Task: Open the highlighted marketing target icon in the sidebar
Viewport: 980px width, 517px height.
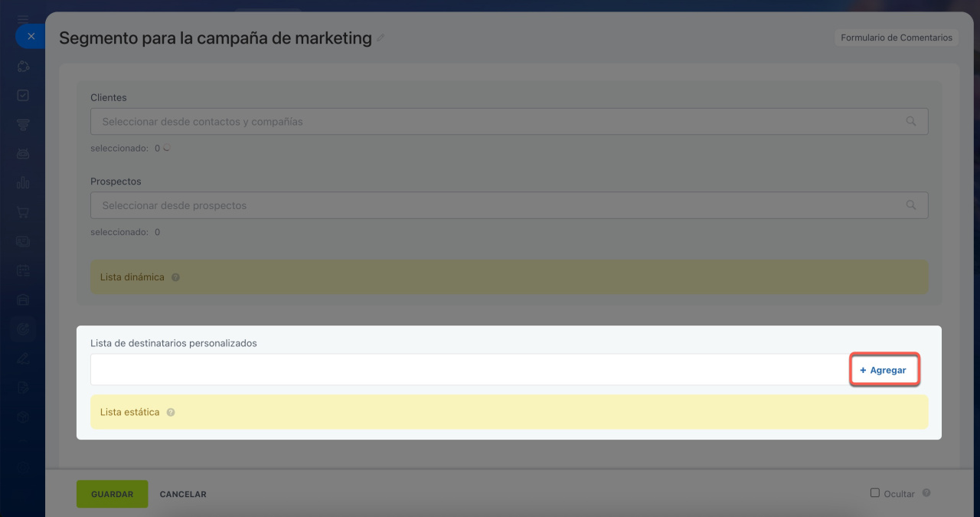Action: coord(23,329)
